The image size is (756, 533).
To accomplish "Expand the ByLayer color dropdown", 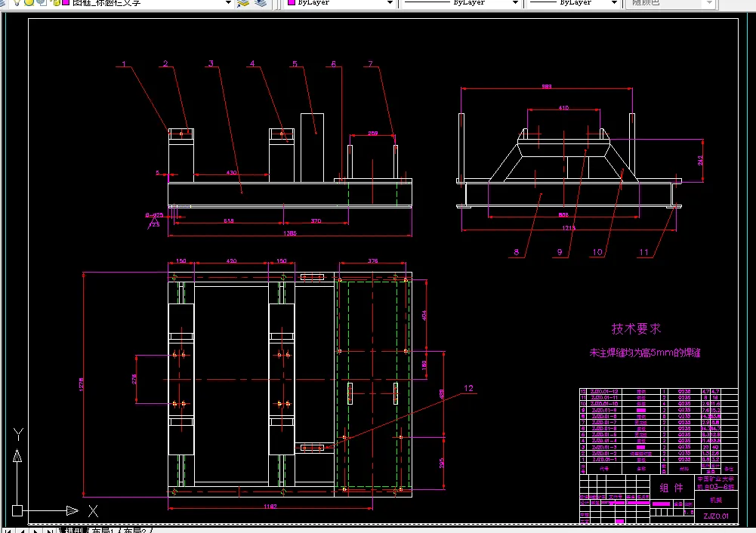I will [x=390, y=3].
